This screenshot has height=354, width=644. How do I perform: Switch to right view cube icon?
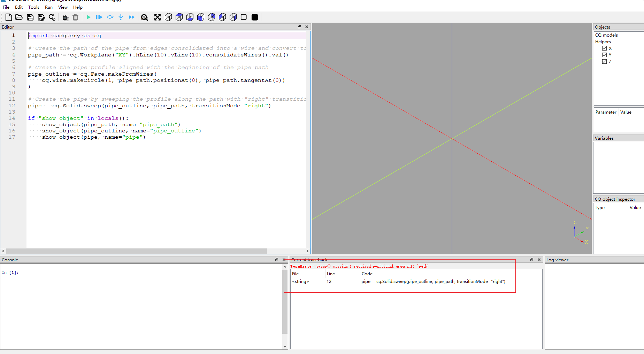click(x=233, y=17)
